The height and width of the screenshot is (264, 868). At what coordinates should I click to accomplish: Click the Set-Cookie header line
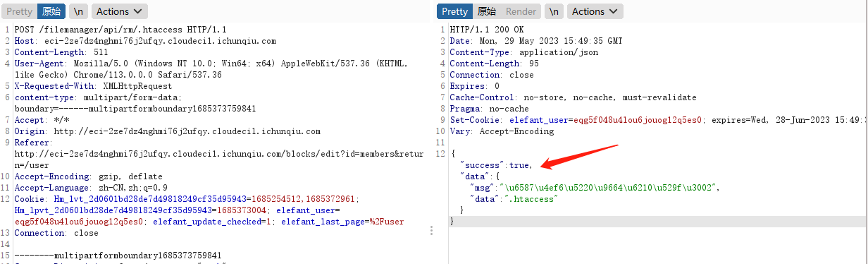tap(658, 120)
